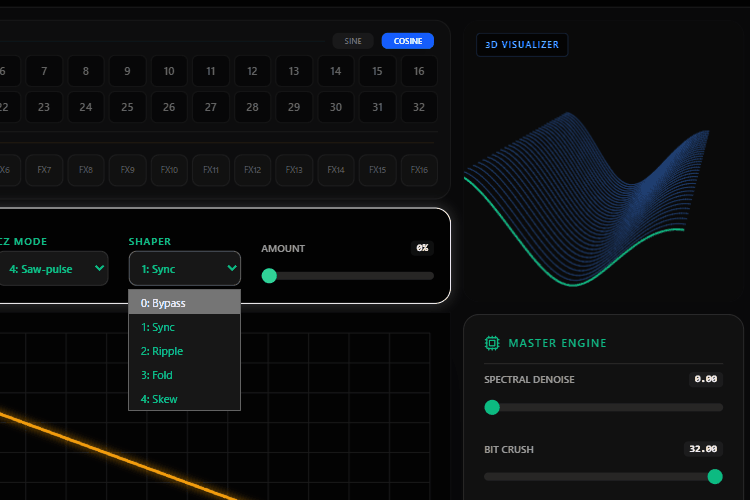This screenshot has height=500, width=750.
Task: Toggle harmonic button 10
Action: pos(169,71)
